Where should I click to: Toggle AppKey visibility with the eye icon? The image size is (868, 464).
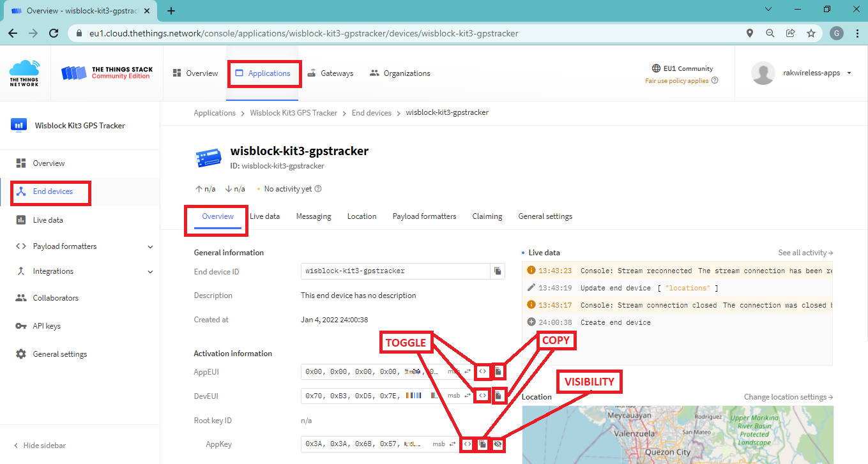(x=498, y=444)
